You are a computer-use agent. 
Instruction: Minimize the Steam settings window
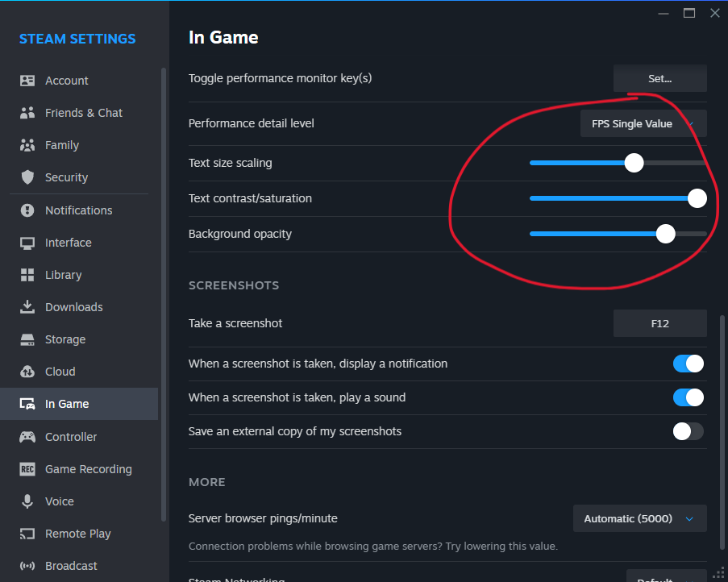tap(664, 14)
